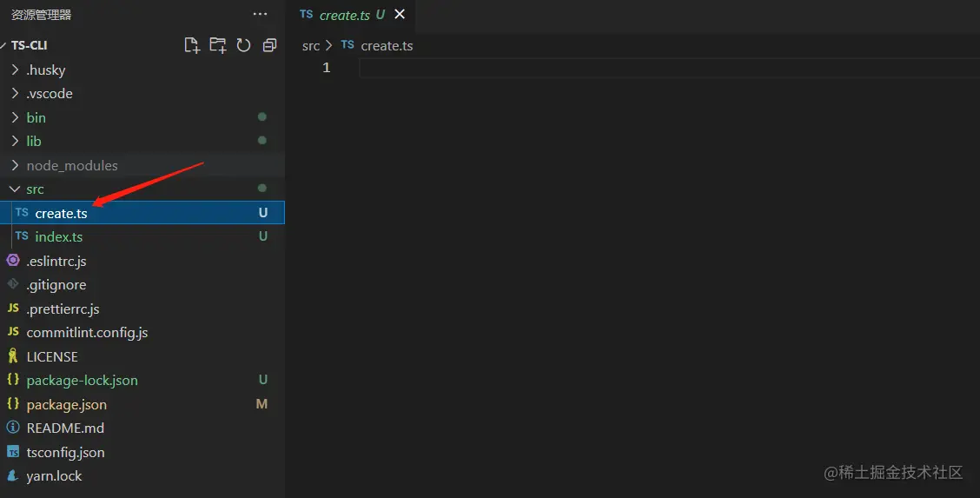The image size is (980, 498).
Task: Open README.md file
Action: pos(142,428)
